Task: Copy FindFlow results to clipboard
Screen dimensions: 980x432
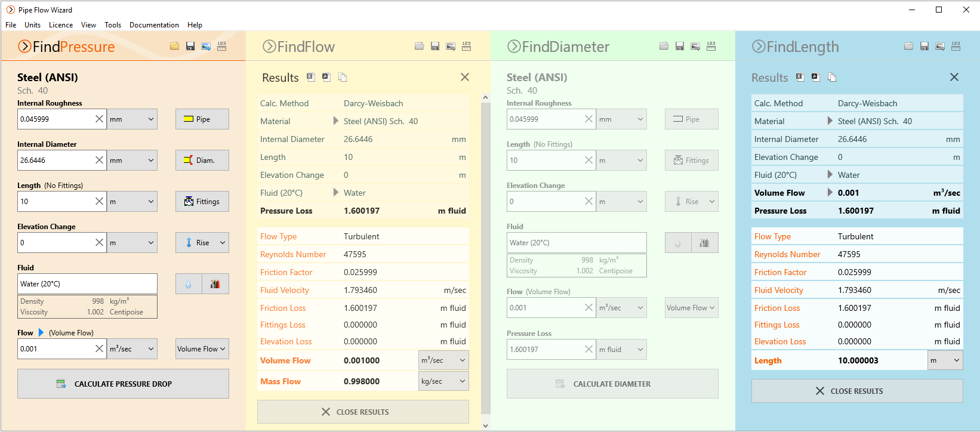Action: (343, 77)
